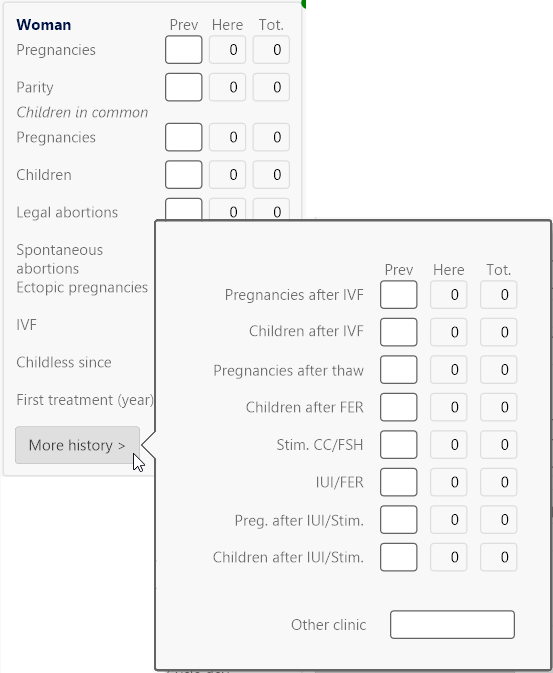The height and width of the screenshot is (673, 553).
Task: Focus the Stim. CC/FSH Prev field
Action: tap(398, 444)
